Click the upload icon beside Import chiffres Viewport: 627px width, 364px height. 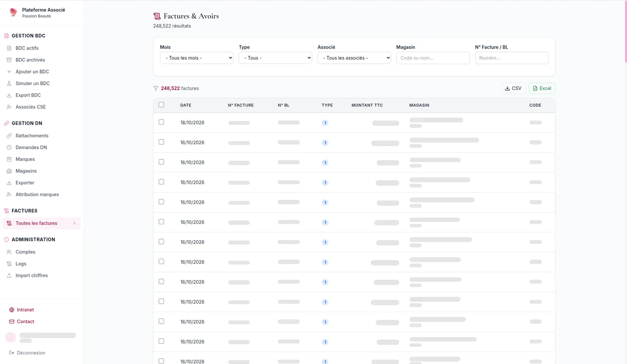[9, 275]
